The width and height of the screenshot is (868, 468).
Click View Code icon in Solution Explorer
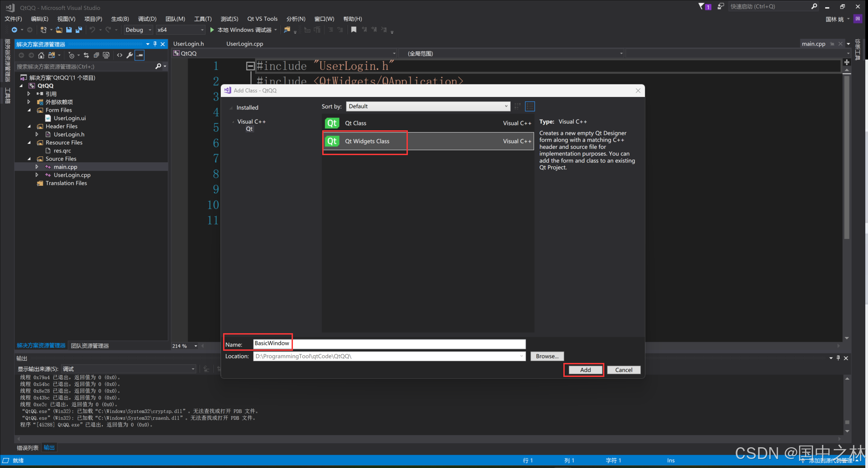(119, 55)
